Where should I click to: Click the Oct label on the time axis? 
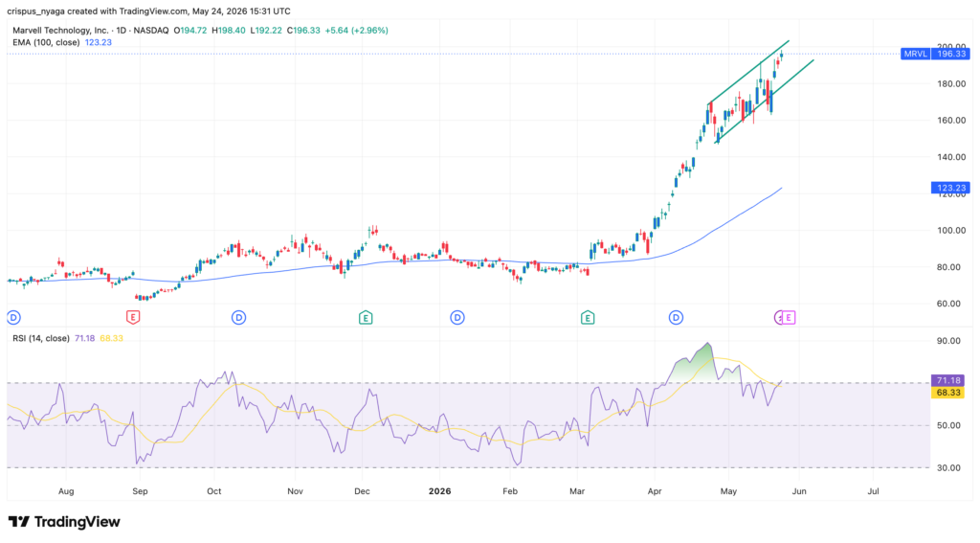point(214,491)
